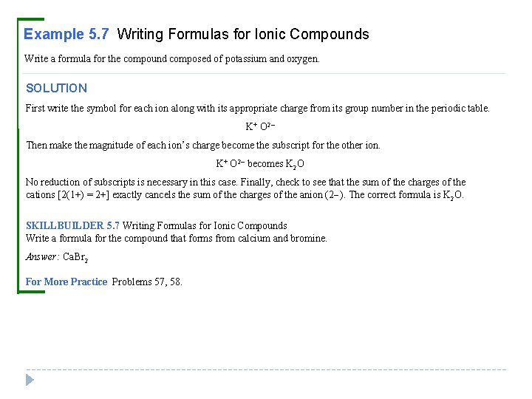Click the title Writing Formulas for Ionic Compounds
This screenshot has height=399, width=532.
243,35
